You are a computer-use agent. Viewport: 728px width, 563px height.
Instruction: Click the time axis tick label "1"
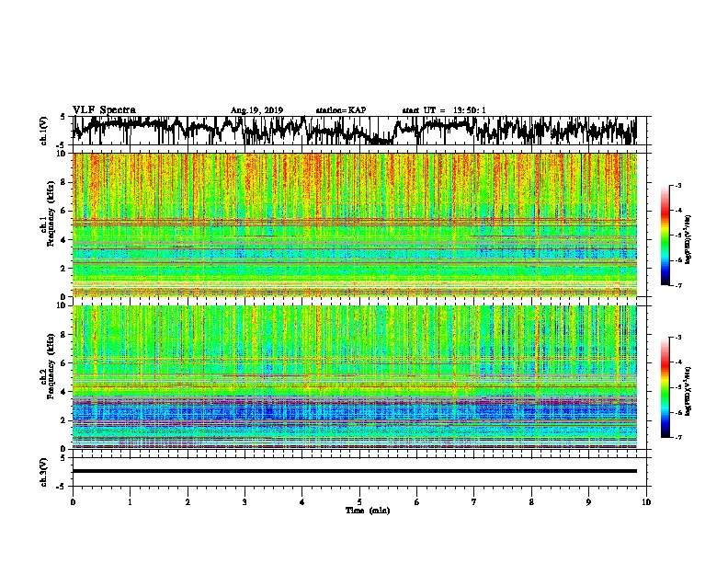[x=130, y=502]
